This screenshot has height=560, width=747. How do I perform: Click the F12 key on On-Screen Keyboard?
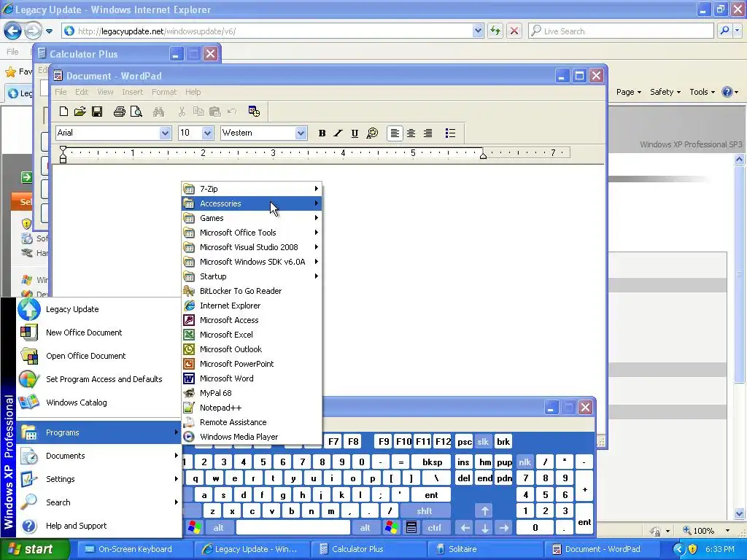click(x=443, y=441)
